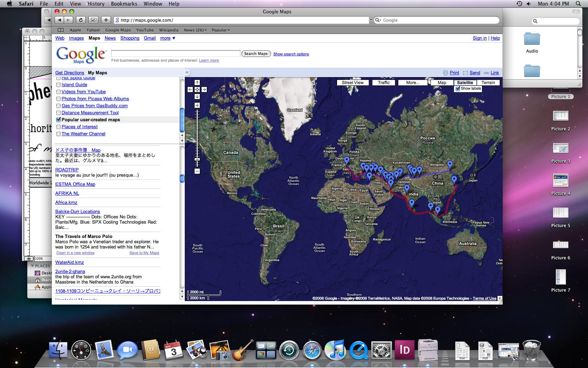The height and width of the screenshot is (368, 588).
Task: Open the More... map options dropdown
Action: pyautogui.click(x=413, y=83)
